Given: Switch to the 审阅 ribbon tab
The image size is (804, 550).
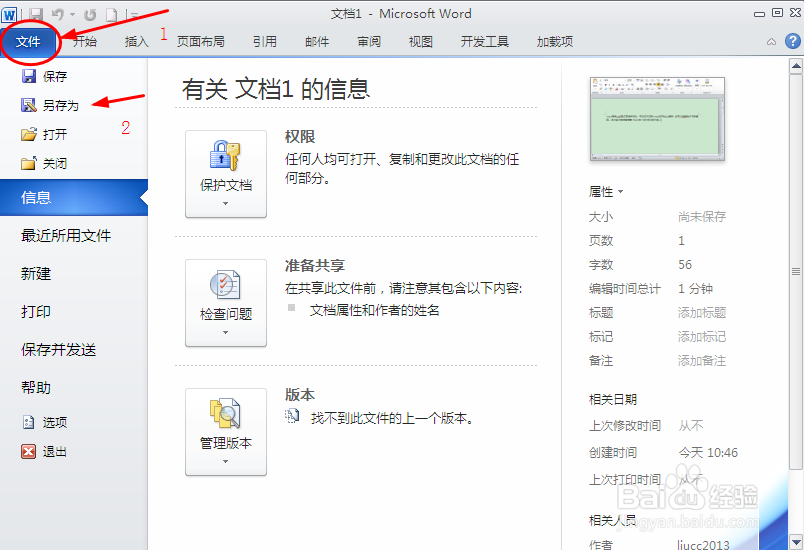Looking at the screenshot, I should 369,42.
